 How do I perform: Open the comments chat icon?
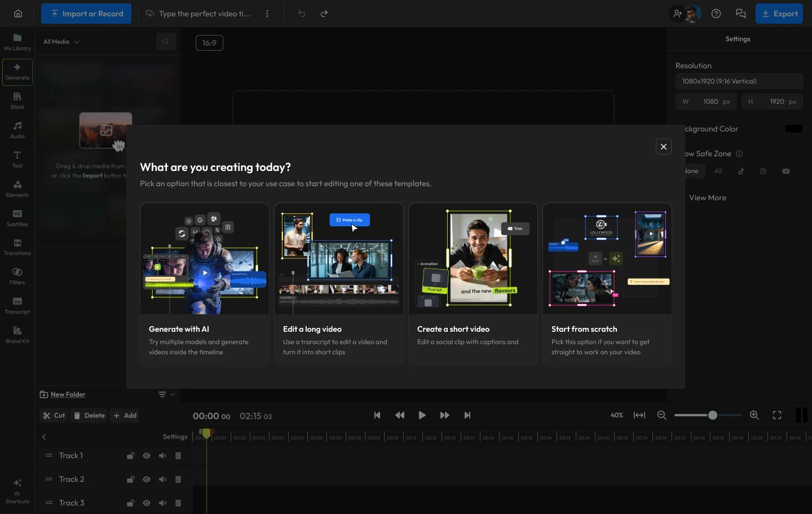pyautogui.click(x=741, y=14)
